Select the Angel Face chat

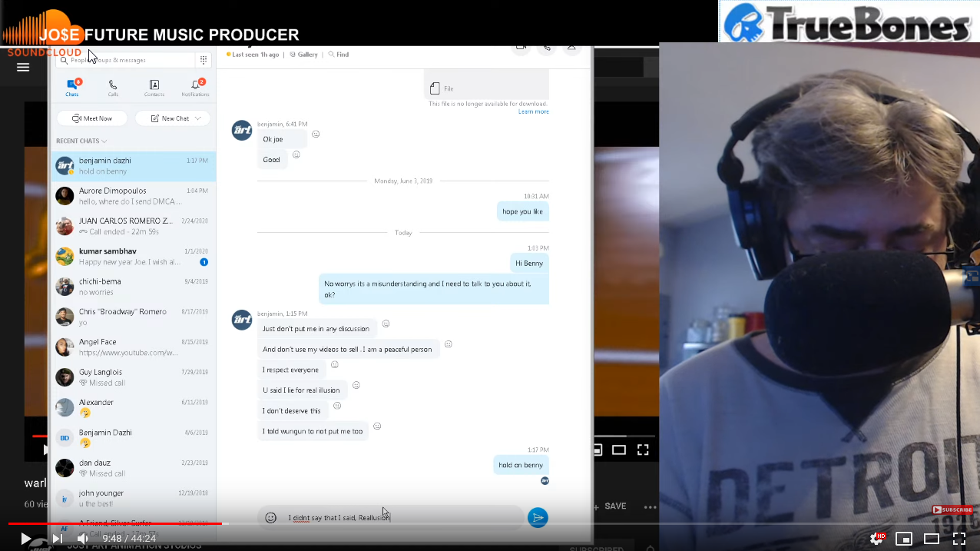tap(133, 347)
